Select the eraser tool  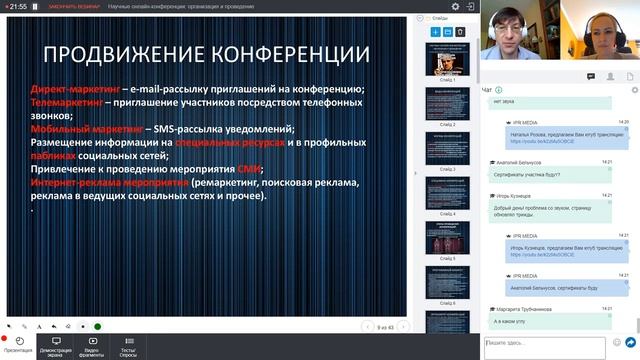[x=68, y=327]
